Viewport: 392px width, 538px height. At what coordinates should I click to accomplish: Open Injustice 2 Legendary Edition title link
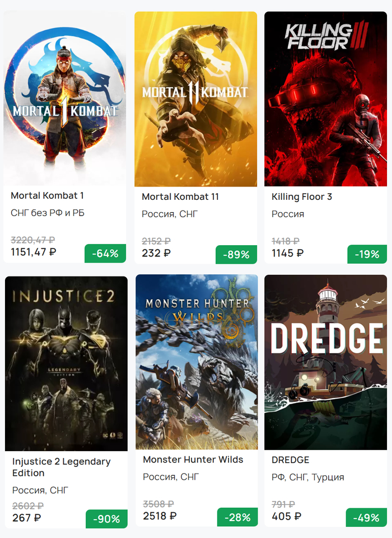pos(61,467)
